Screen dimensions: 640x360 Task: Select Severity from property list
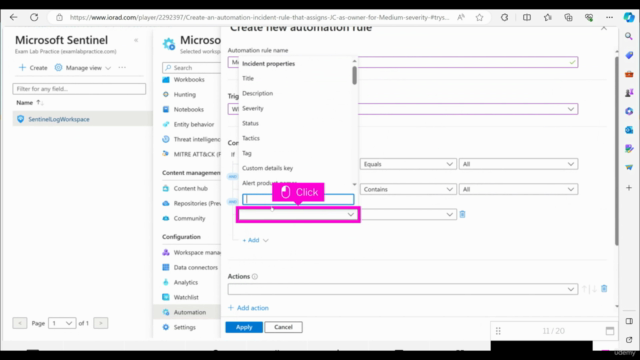pyautogui.click(x=253, y=108)
